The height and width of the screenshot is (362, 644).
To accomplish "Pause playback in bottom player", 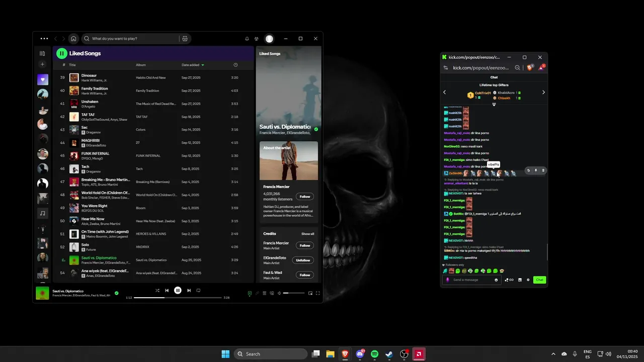I will [x=178, y=290].
